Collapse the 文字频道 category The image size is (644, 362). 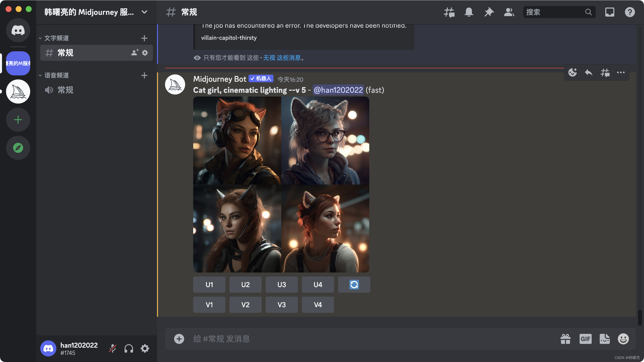pyautogui.click(x=56, y=38)
